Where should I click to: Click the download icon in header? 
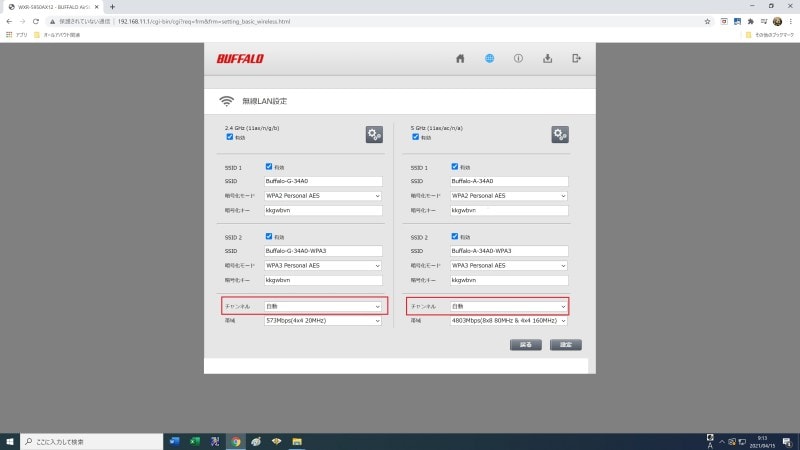547,58
